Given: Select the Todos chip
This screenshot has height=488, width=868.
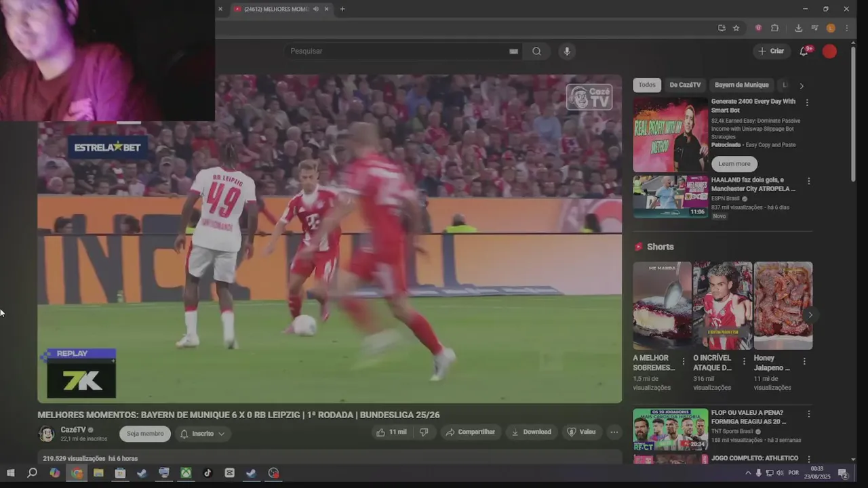Looking at the screenshot, I should point(647,85).
